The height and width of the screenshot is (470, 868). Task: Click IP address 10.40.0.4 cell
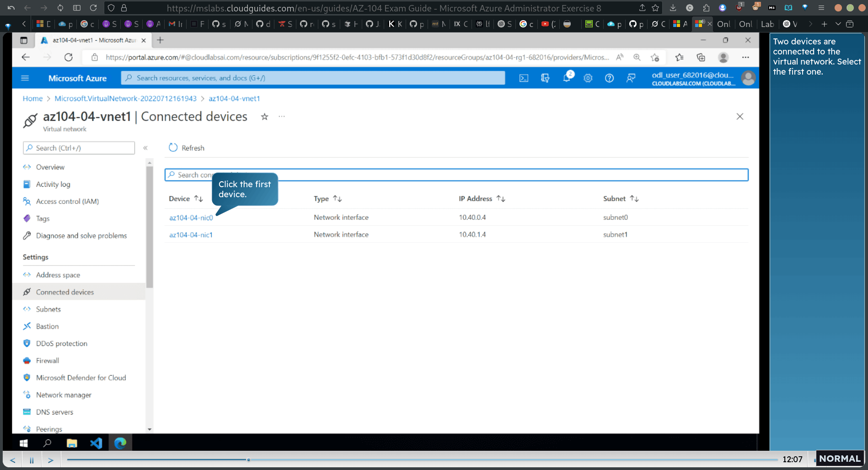point(472,217)
